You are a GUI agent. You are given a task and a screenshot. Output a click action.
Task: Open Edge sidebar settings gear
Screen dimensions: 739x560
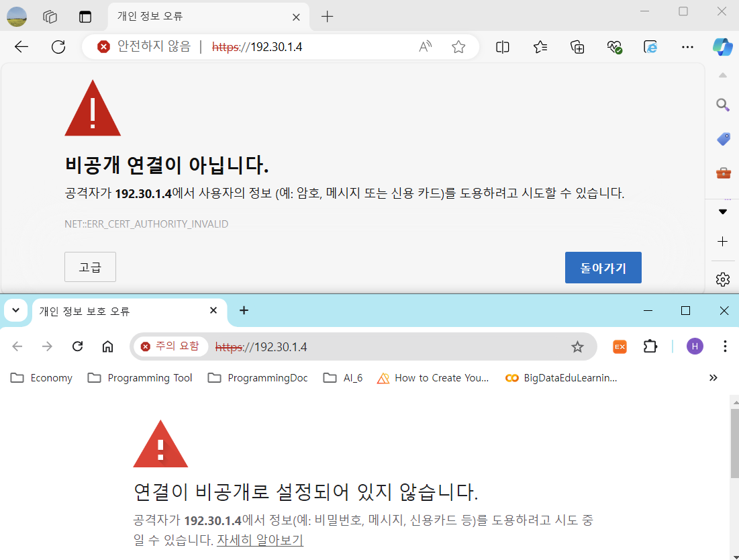(x=723, y=279)
